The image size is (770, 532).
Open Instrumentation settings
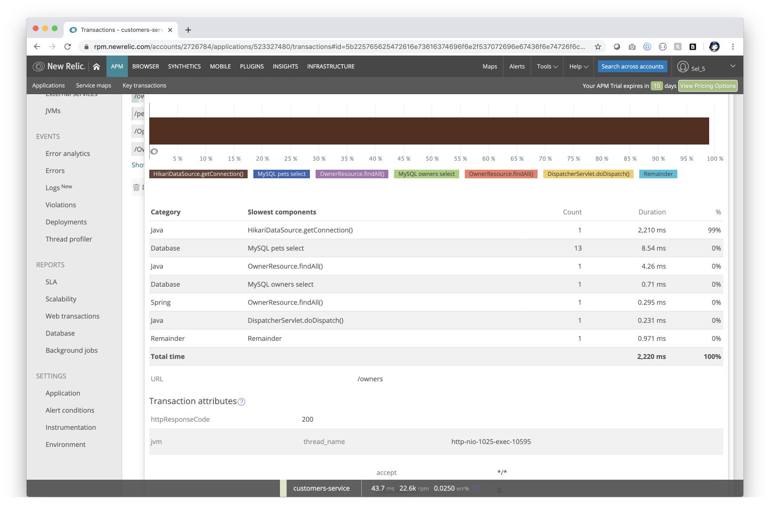pyautogui.click(x=71, y=427)
